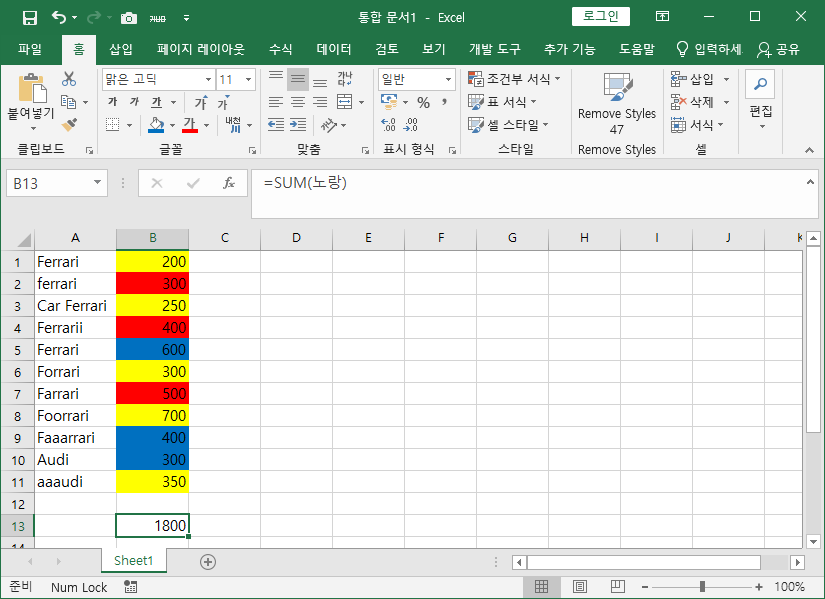Click the Increase Indent icon
This screenshot has height=599, width=825.
(x=298, y=125)
